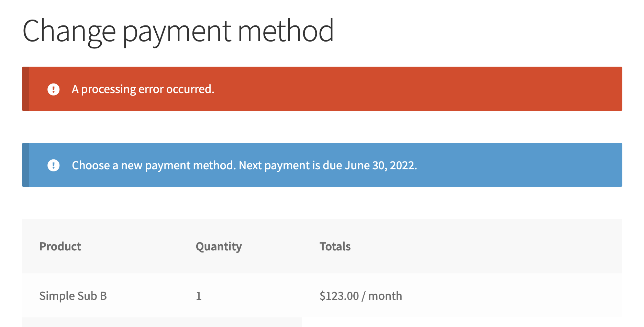This screenshot has height=327, width=644.
Task: Click the 'Product' column header
Action: point(60,246)
